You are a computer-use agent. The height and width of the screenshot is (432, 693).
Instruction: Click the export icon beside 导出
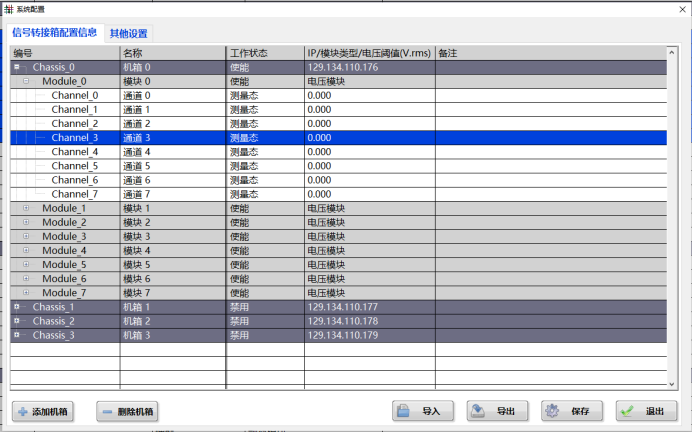pos(478,411)
